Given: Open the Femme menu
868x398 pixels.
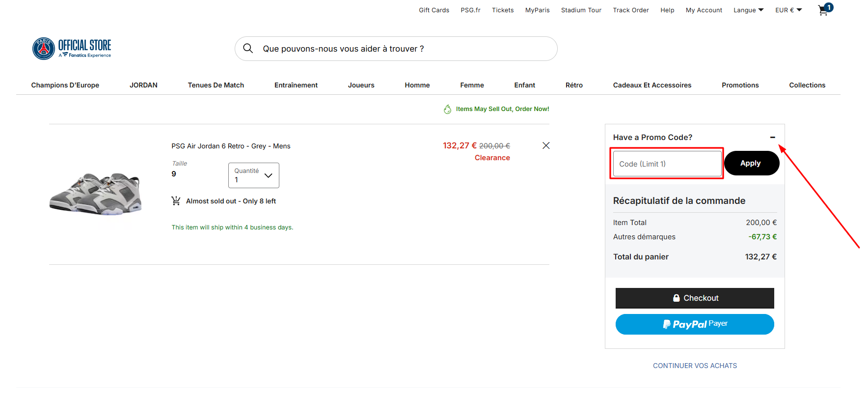Looking at the screenshot, I should tap(472, 85).
